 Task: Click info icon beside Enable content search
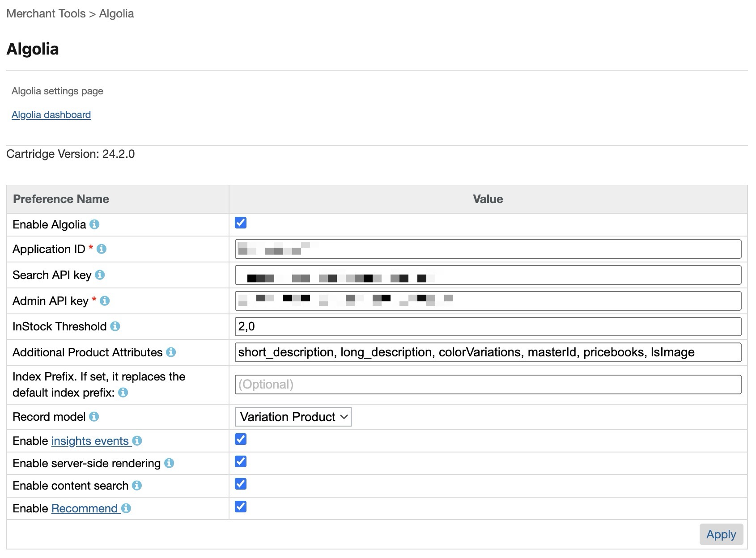137,486
